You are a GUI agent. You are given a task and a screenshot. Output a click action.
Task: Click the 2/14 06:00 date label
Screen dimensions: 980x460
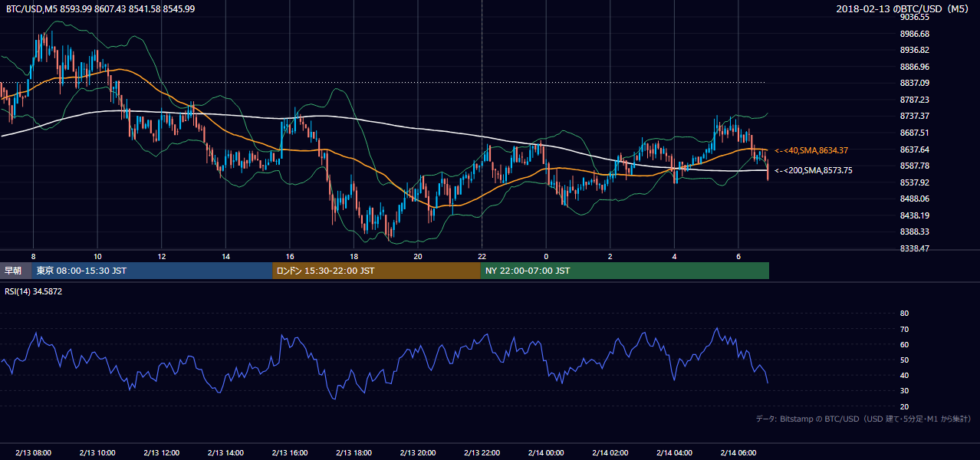pos(738,453)
